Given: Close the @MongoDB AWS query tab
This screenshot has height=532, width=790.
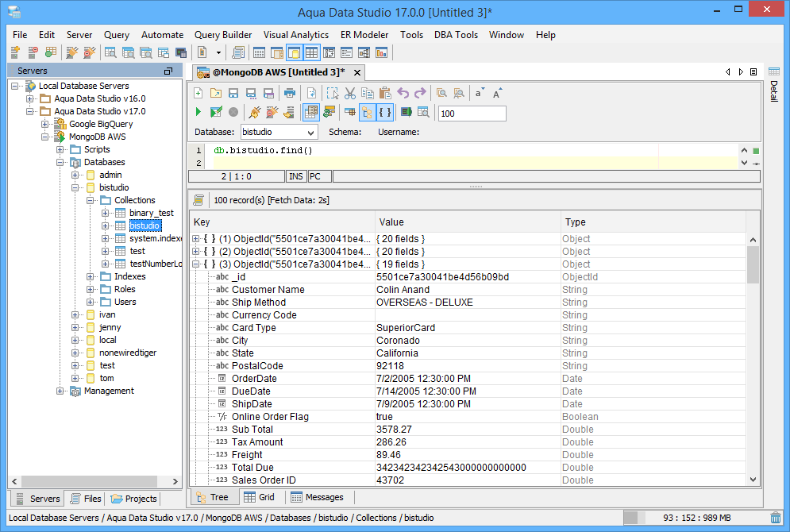Looking at the screenshot, I should (357, 72).
